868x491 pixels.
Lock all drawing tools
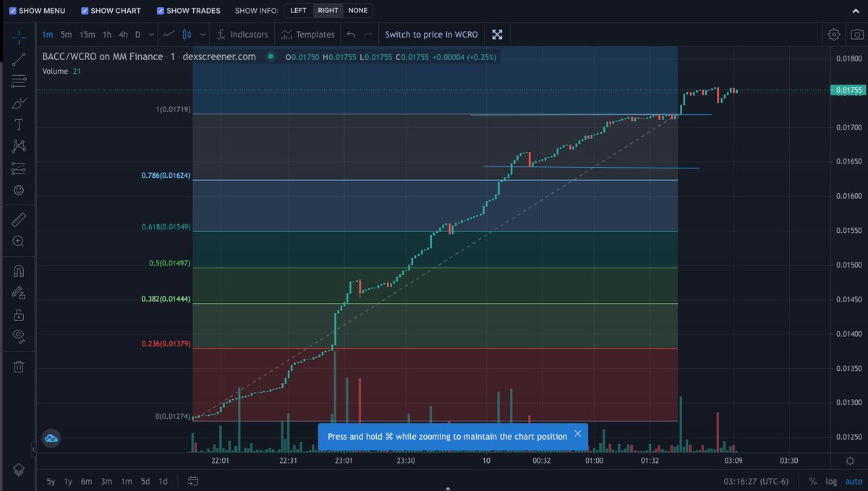(x=19, y=315)
